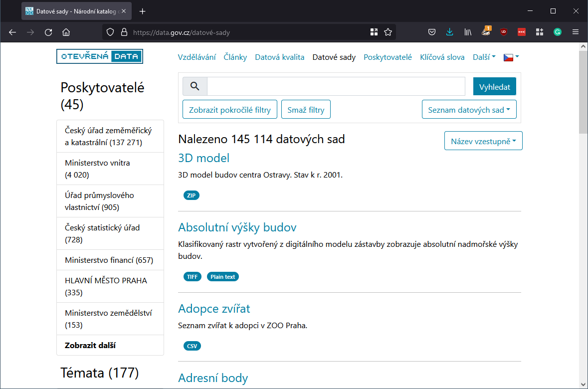
Task: Open the Absolutní výšky budov dataset link
Action: tap(237, 227)
